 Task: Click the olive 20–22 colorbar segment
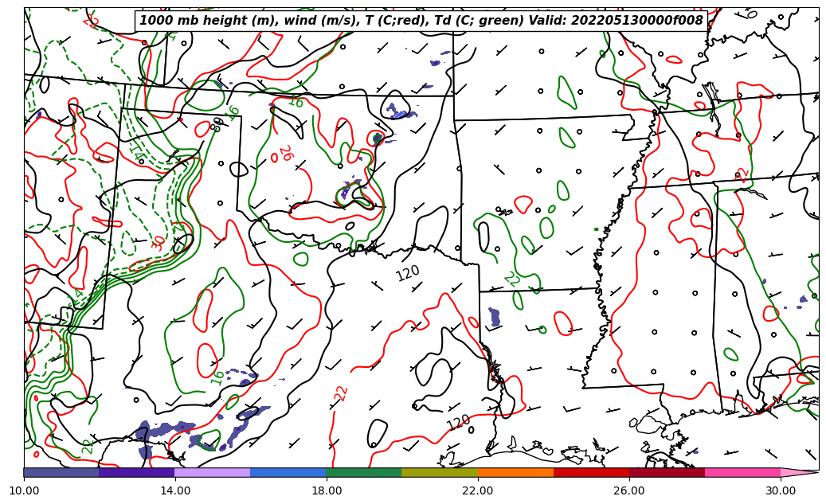coord(439,472)
